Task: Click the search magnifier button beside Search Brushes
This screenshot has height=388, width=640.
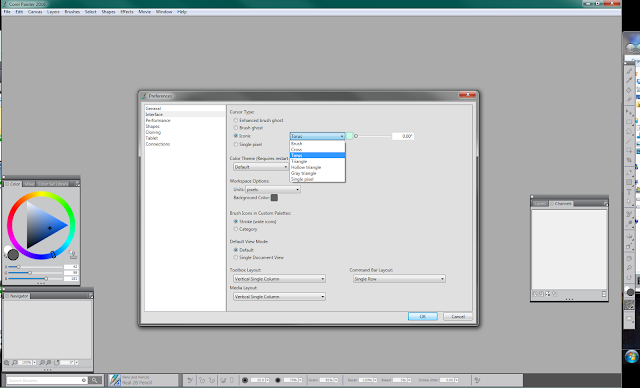Action: [95, 380]
